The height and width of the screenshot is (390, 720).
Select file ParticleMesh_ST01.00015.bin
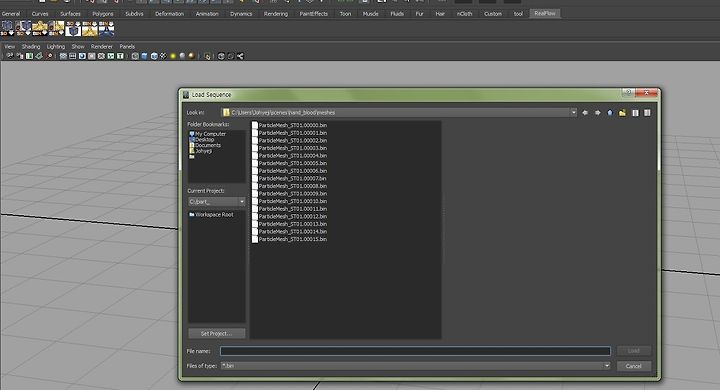point(289,239)
